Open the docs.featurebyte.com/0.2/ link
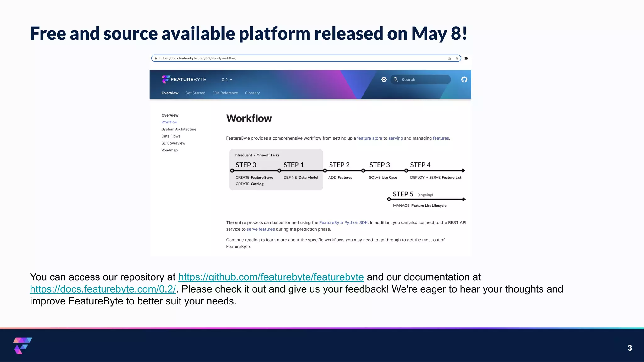This screenshot has height=362, width=644. [103, 289]
